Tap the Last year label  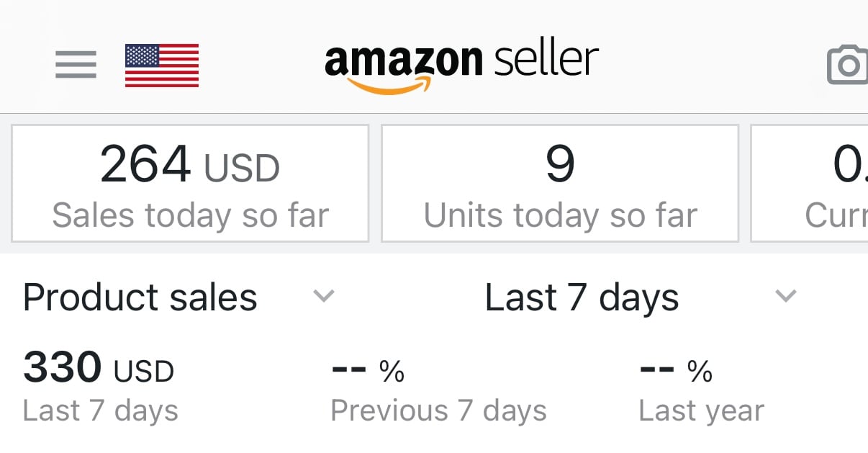[x=701, y=411]
